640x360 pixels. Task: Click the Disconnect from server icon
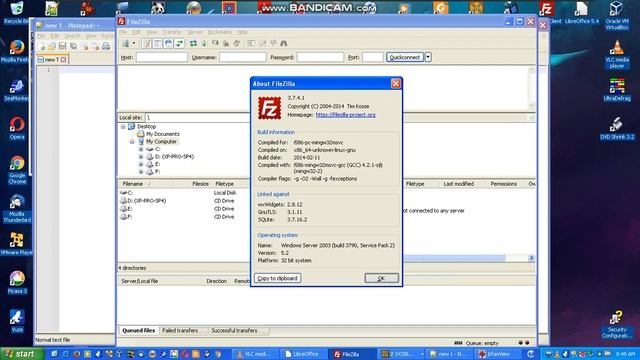click(x=226, y=43)
